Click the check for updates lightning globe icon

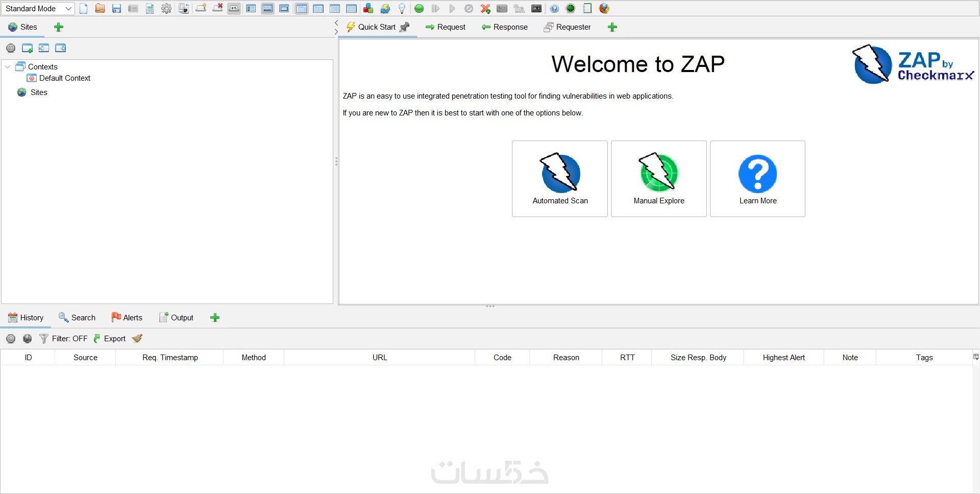(x=385, y=9)
